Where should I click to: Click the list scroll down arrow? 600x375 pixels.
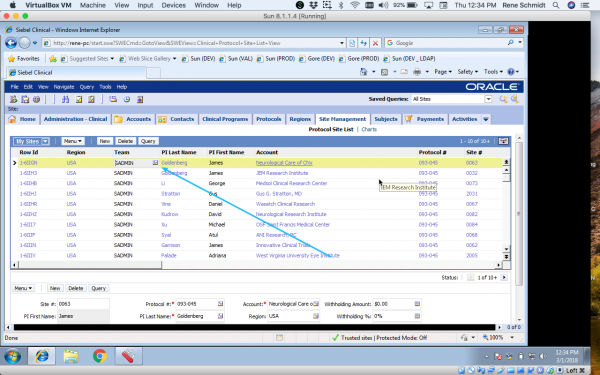click(x=506, y=249)
